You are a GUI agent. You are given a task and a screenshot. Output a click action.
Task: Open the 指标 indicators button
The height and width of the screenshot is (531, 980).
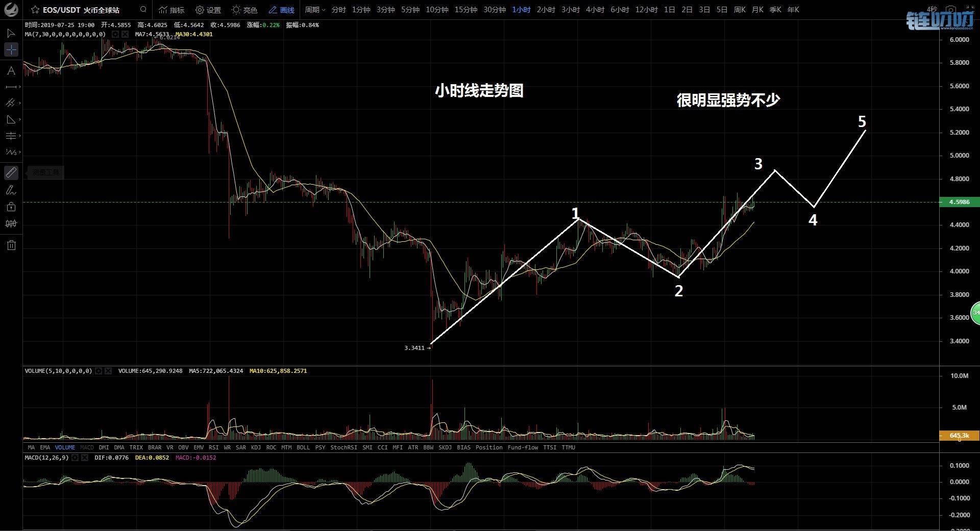[171, 10]
